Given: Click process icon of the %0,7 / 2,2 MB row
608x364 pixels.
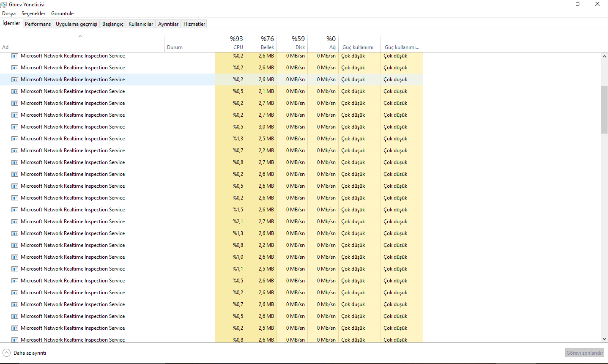Looking at the screenshot, I should tap(15, 151).
